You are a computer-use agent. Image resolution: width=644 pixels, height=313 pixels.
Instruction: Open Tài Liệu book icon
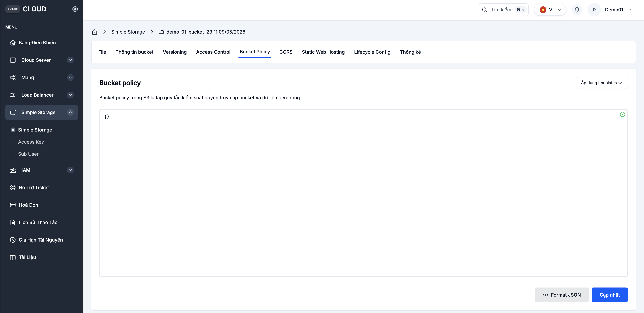click(13, 257)
